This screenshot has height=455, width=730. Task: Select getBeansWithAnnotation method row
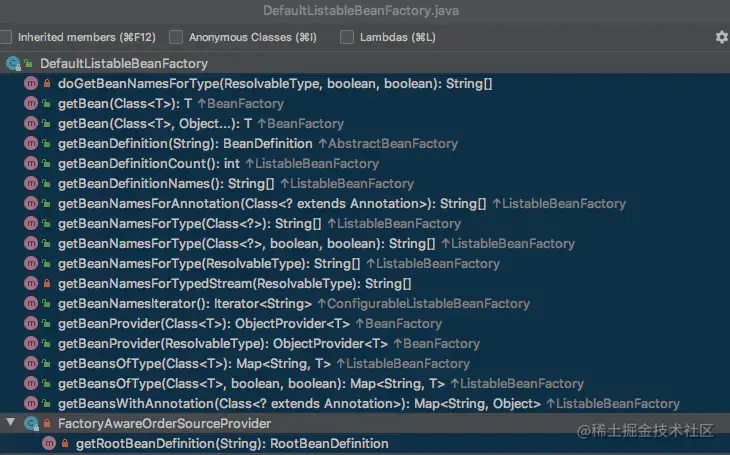pos(365,403)
